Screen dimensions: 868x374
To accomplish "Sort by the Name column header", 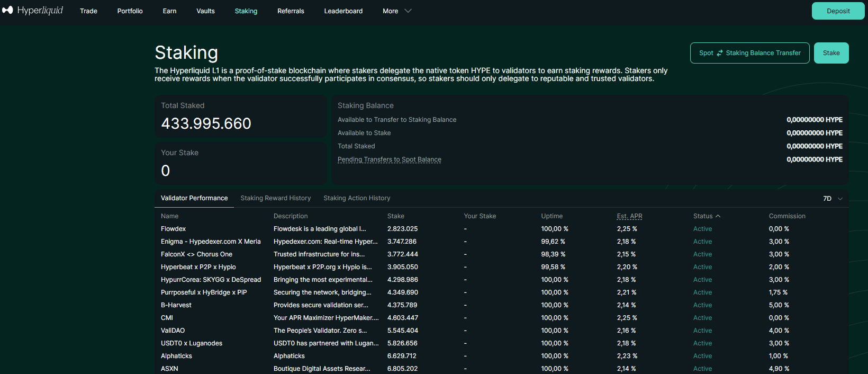I will pos(169,216).
